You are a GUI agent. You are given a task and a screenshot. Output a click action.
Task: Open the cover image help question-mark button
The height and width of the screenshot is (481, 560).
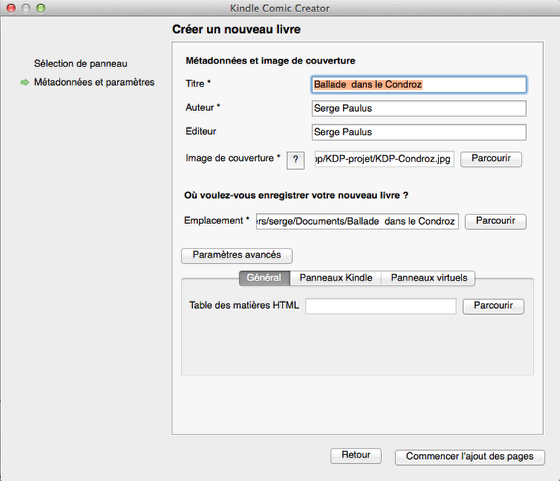[295, 160]
